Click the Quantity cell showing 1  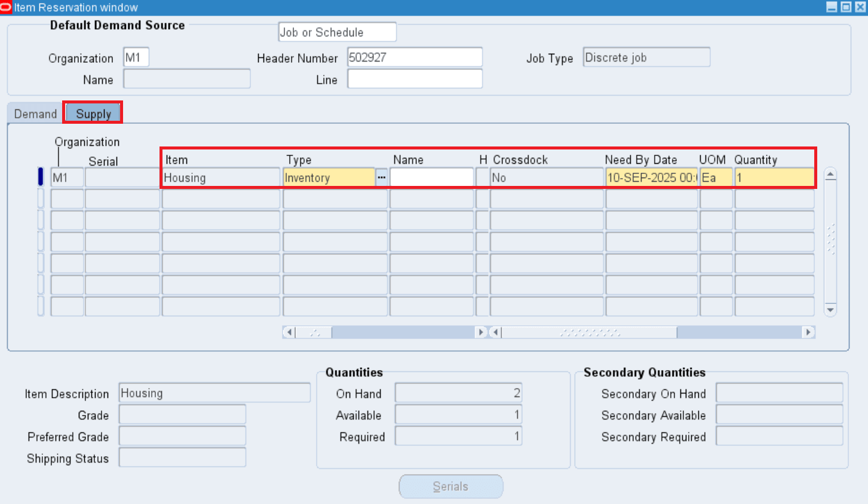tap(774, 177)
